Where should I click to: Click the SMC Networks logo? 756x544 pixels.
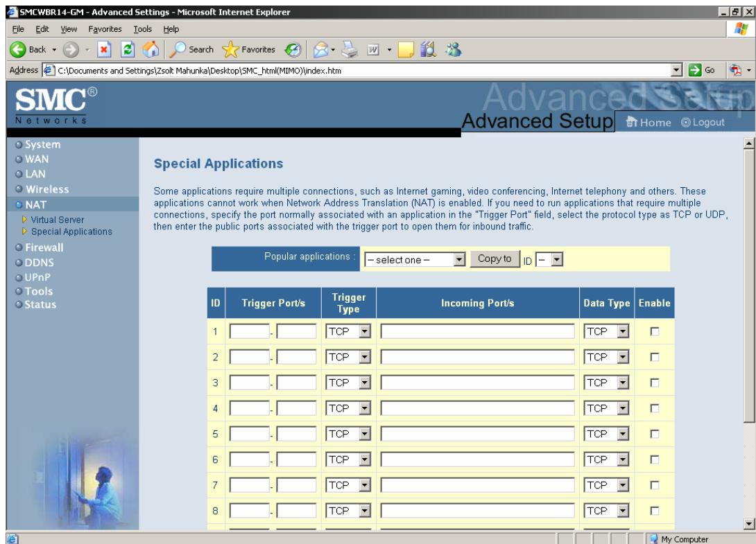click(x=55, y=105)
